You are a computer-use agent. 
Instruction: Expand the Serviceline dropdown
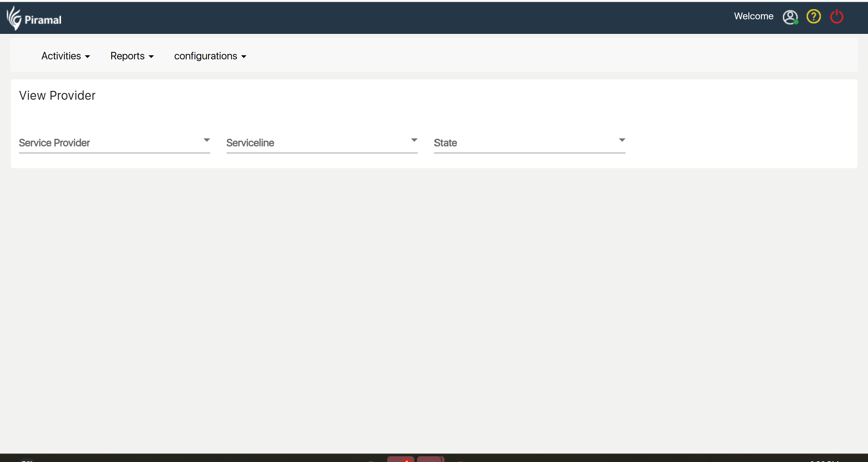pos(322,143)
